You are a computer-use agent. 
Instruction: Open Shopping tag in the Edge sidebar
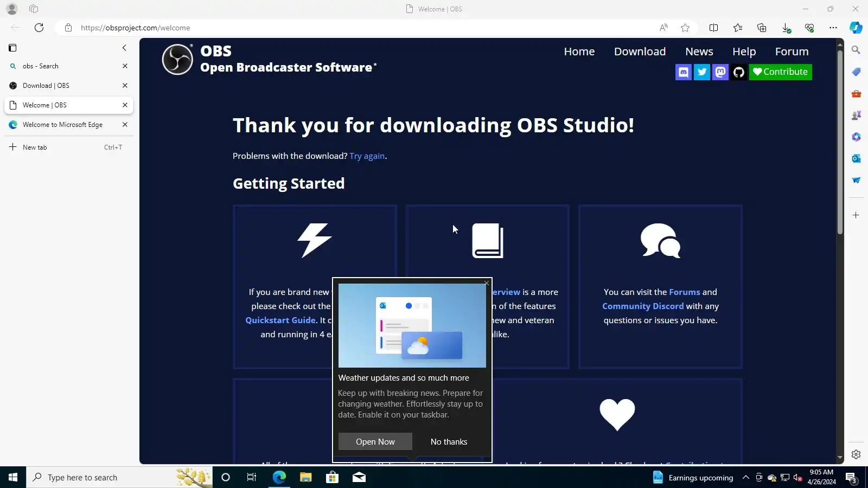[x=856, y=72]
